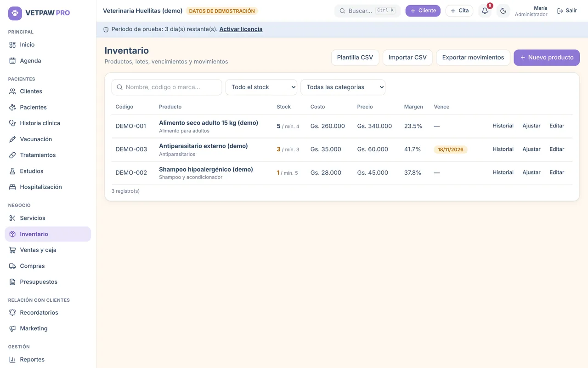Open the 'Todas las categorías' dropdown
The height and width of the screenshot is (368, 588).
click(x=343, y=87)
